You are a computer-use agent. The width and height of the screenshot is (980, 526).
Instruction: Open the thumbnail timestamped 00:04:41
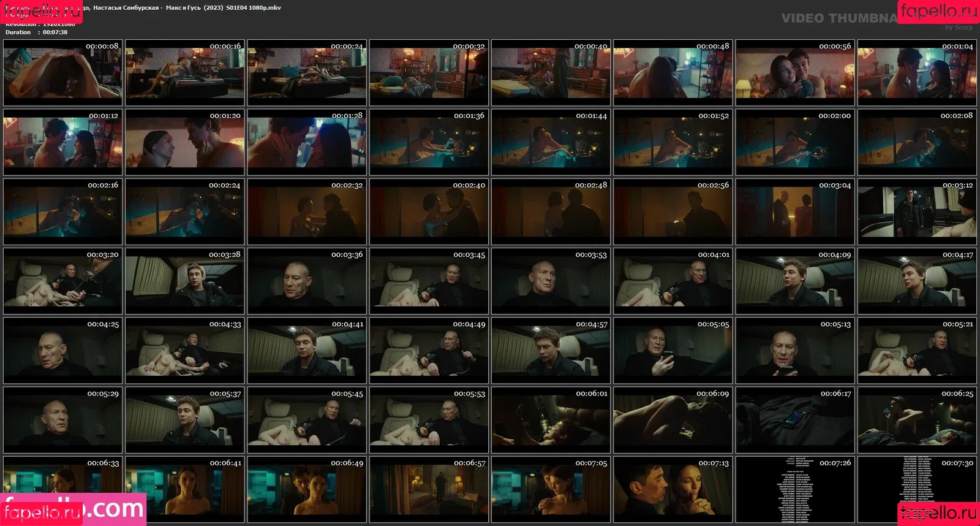coord(307,351)
